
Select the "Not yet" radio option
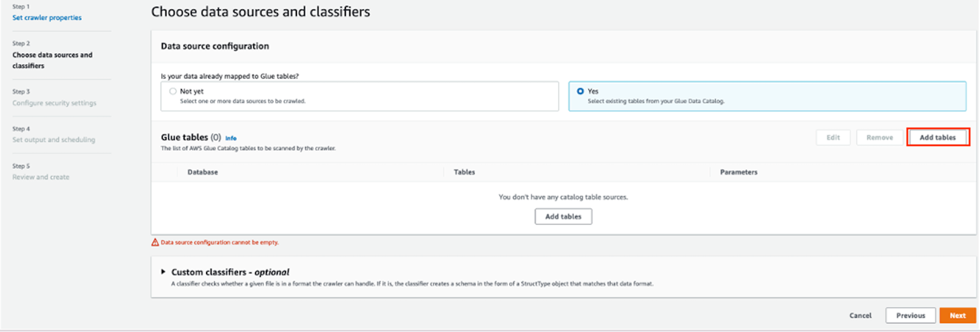click(173, 91)
